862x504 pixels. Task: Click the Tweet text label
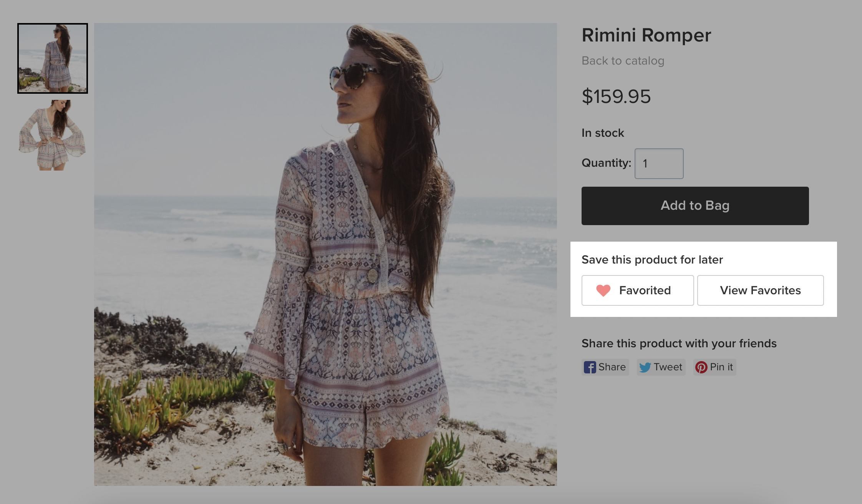[668, 367]
